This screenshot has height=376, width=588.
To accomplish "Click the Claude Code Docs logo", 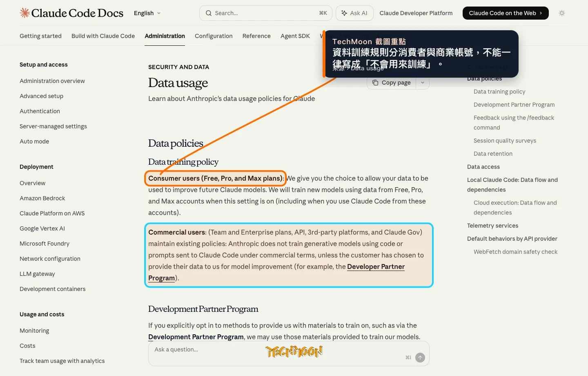I will [x=71, y=13].
